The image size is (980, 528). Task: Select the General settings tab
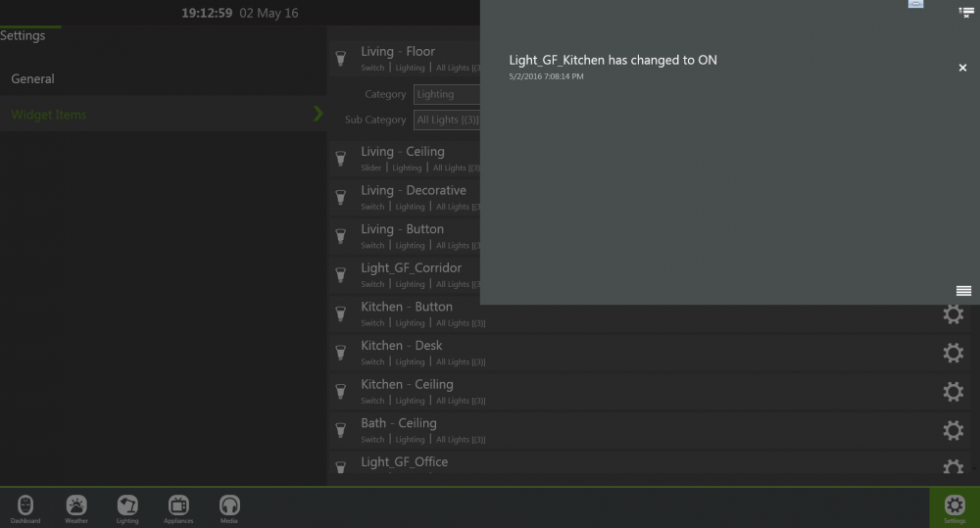pyautogui.click(x=33, y=79)
